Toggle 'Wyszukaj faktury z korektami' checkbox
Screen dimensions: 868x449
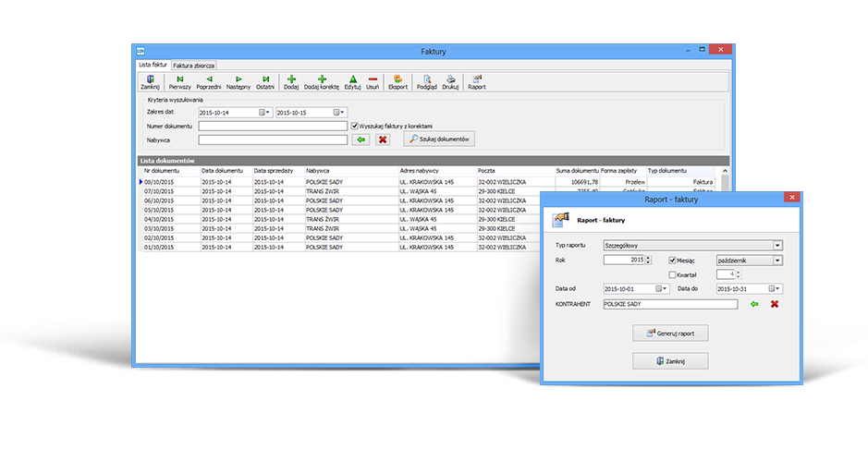click(355, 126)
